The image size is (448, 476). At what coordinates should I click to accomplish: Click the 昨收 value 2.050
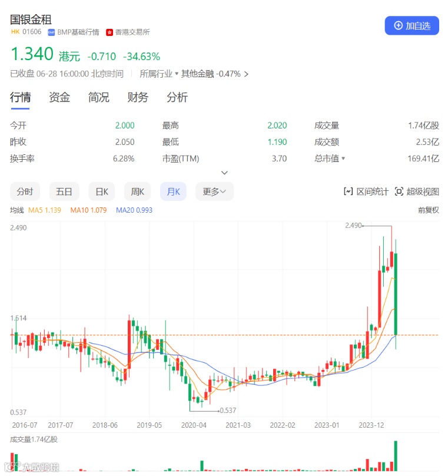[125, 142]
